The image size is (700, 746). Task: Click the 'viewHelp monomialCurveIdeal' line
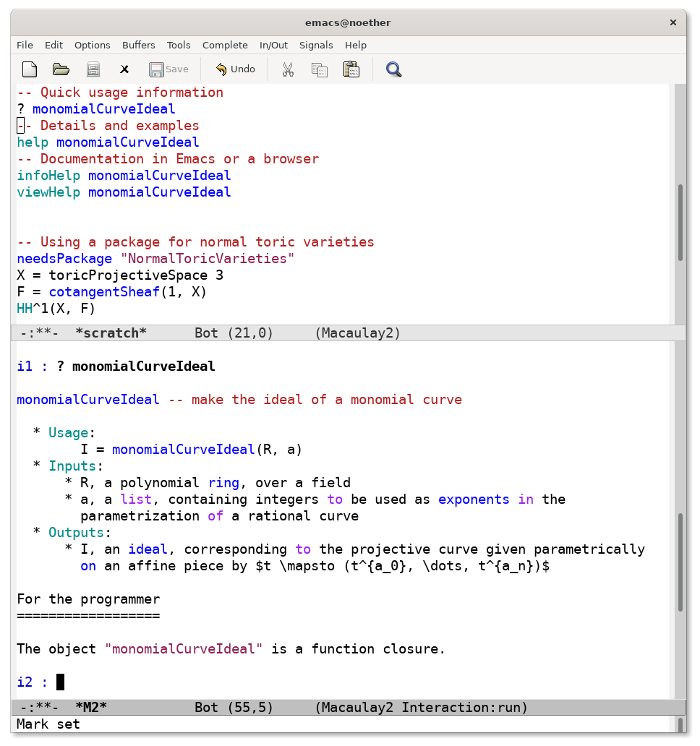(124, 192)
